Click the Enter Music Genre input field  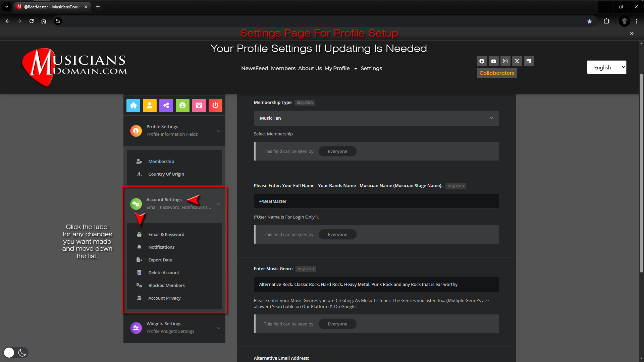[376, 284]
